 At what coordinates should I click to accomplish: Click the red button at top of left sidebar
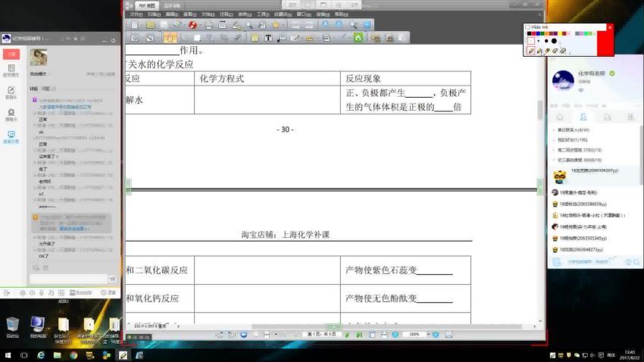coord(11,54)
